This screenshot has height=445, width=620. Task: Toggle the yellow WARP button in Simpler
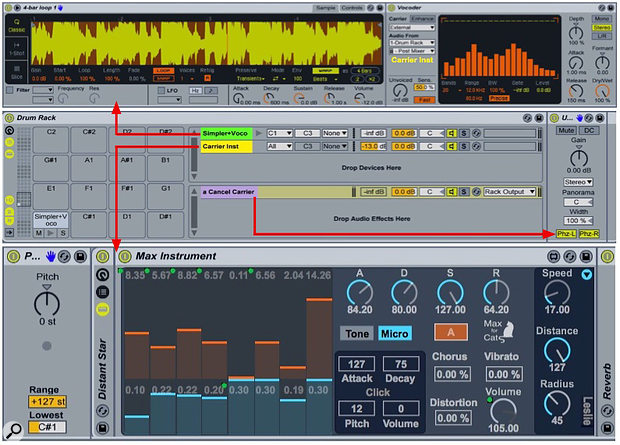coord(325,70)
